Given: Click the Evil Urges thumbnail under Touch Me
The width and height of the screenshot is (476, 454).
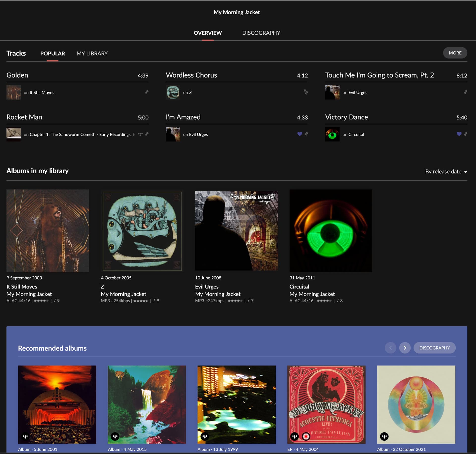Looking at the screenshot, I should [x=332, y=92].
